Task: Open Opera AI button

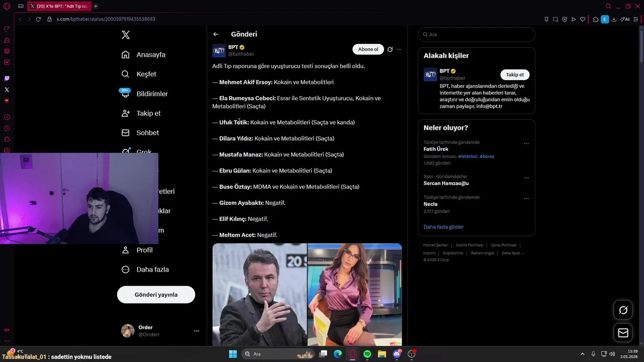Action: [x=625, y=19]
